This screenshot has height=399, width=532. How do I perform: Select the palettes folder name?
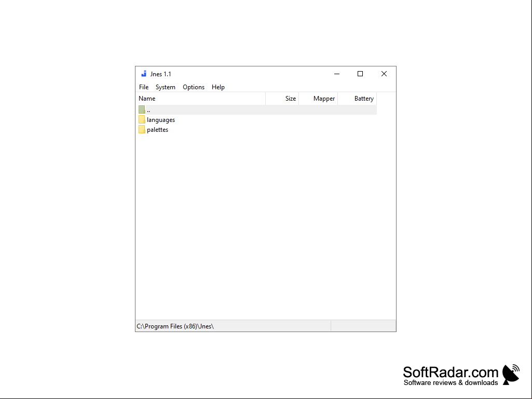point(157,130)
